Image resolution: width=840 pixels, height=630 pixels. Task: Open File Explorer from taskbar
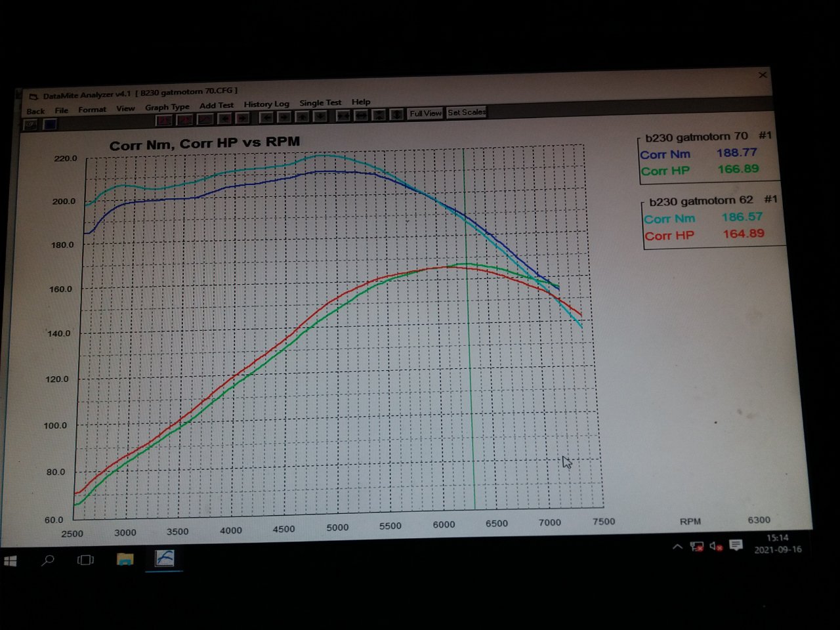click(125, 559)
